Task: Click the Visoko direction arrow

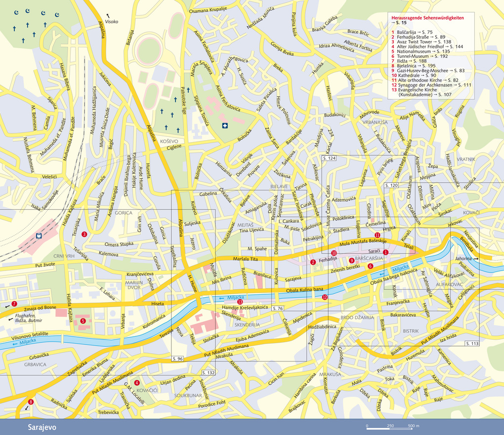Action: coord(108,16)
